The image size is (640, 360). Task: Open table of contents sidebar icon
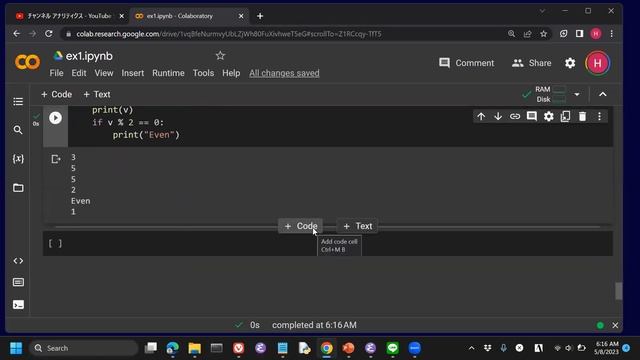[18, 101]
